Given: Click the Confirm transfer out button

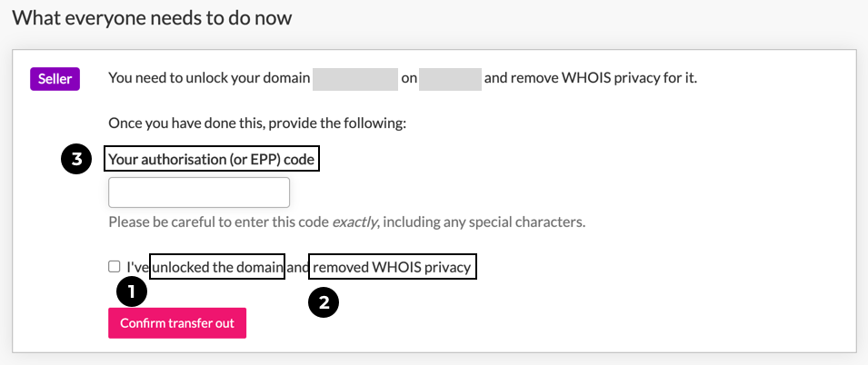Looking at the screenshot, I should [x=177, y=323].
